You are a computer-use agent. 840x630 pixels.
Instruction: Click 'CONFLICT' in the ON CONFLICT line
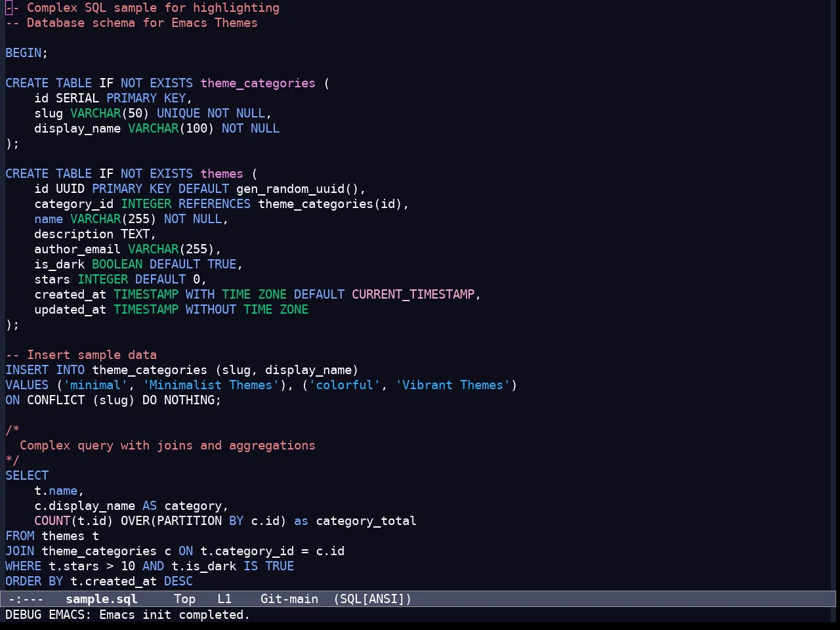tap(56, 400)
